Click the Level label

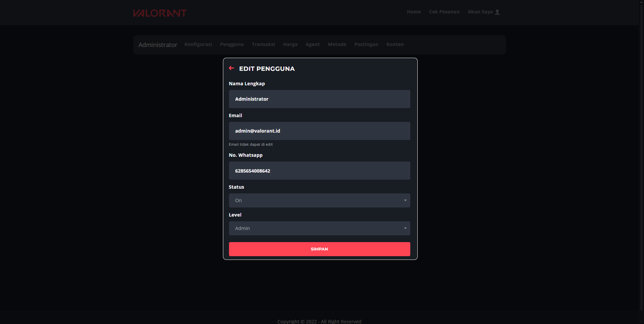[x=235, y=215]
